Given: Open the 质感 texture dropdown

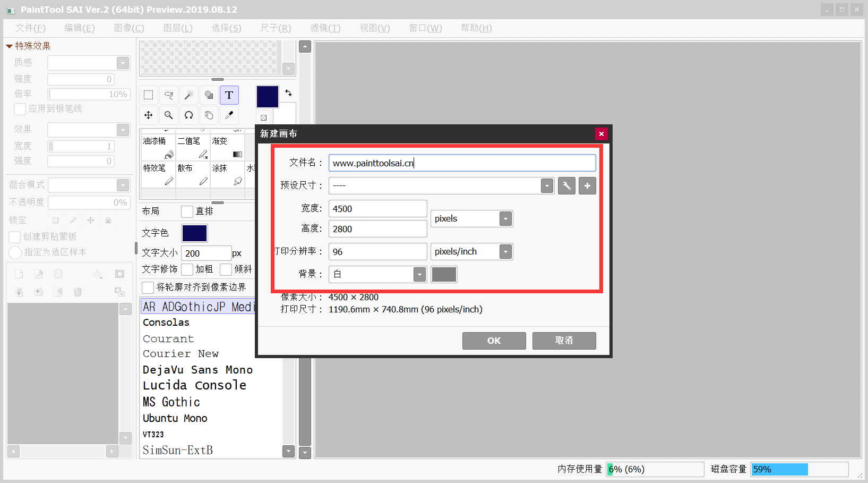Looking at the screenshot, I should click(x=123, y=63).
